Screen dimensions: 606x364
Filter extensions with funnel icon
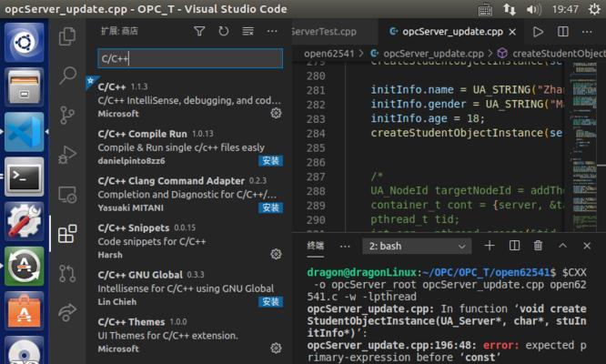[x=199, y=31]
